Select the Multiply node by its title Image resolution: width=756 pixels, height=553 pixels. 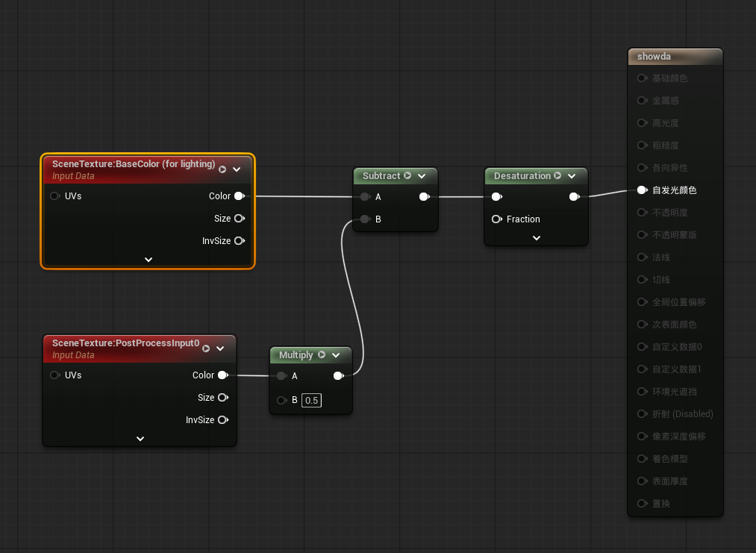pyautogui.click(x=296, y=354)
